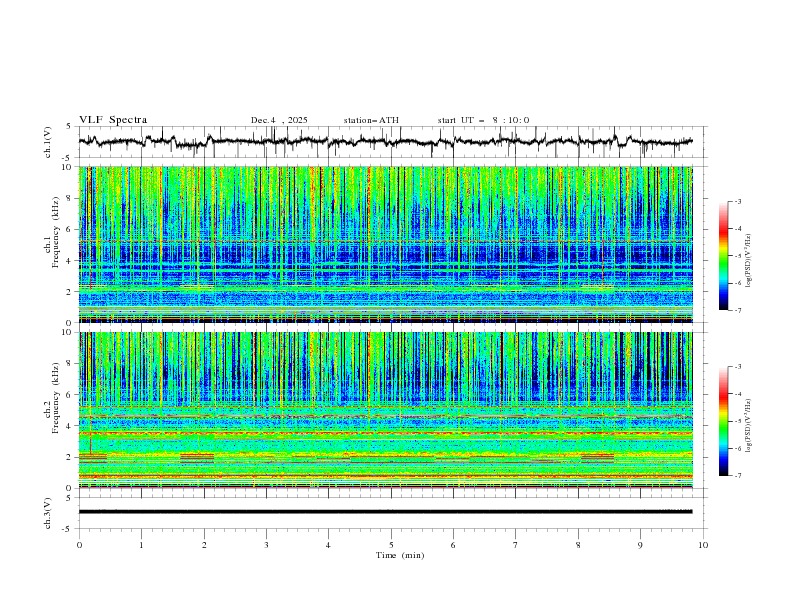Click time axis tick label "9"

[640, 545]
